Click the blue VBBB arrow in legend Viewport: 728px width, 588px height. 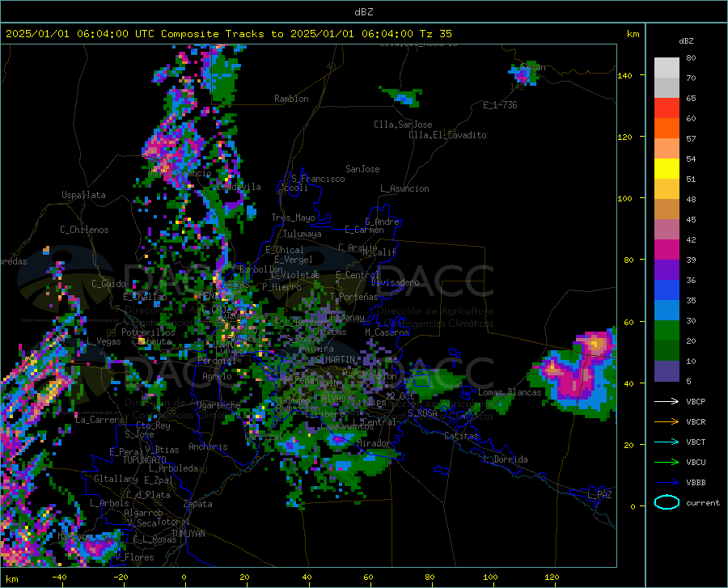[667, 483]
